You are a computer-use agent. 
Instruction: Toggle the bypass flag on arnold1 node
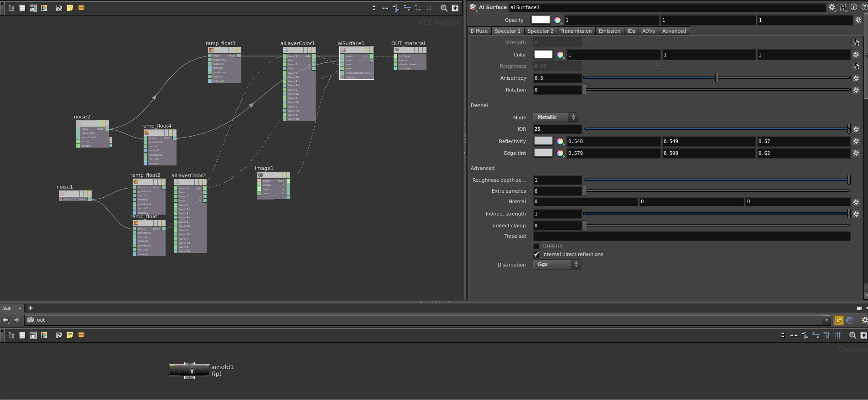click(x=172, y=370)
